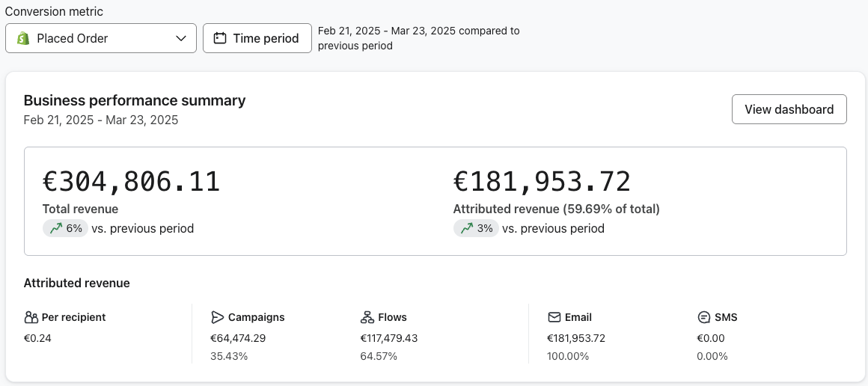
Task: Select the €181,953.72 attributed revenue figure
Action: (542, 182)
